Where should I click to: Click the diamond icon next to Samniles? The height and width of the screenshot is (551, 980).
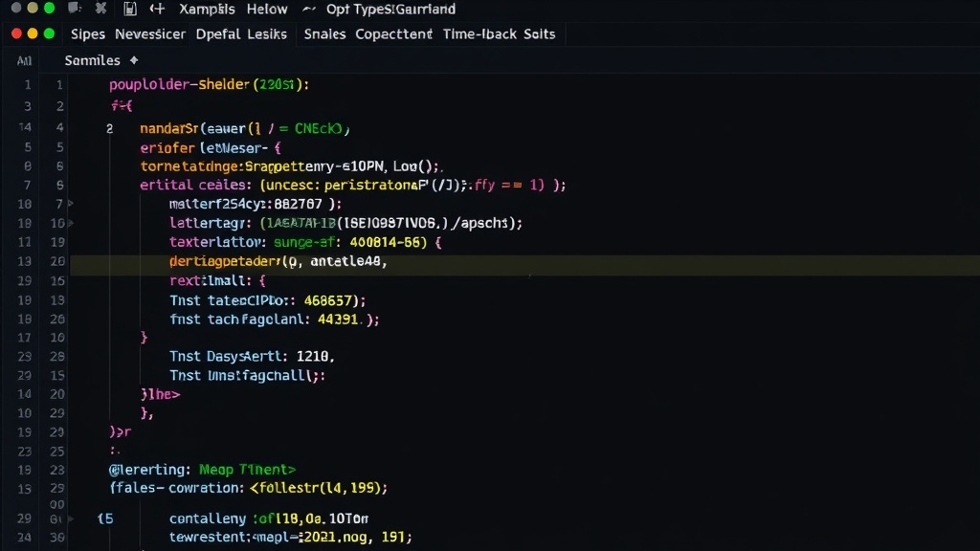134,60
